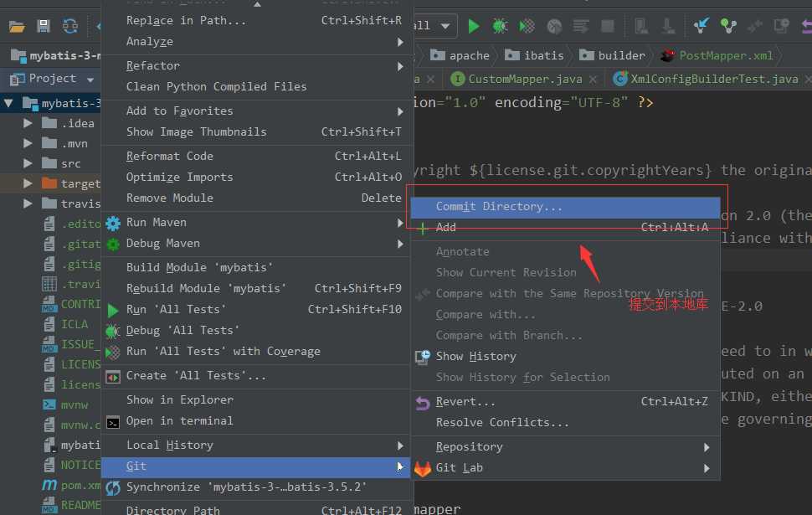Expand the travis folder

(x=28, y=203)
